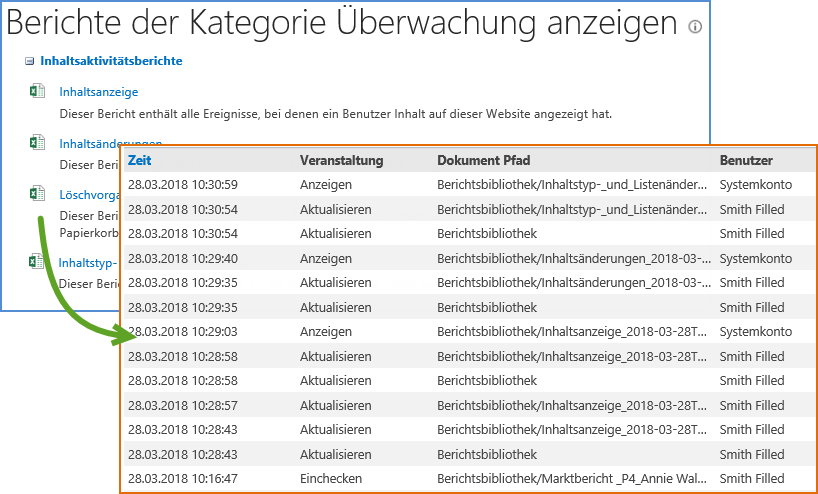Select the 10:30:59 Anzeigen row
Image resolution: width=818 pixels, height=494 pixels.
click(x=469, y=185)
